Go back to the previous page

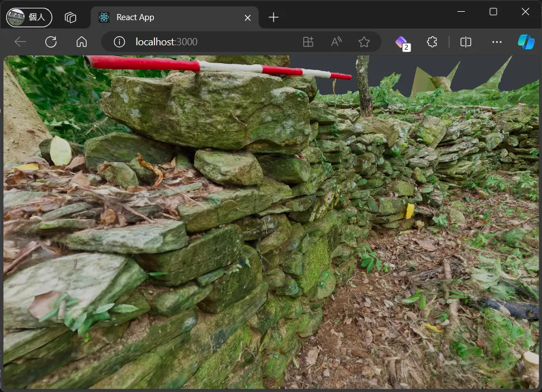coord(20,42)
